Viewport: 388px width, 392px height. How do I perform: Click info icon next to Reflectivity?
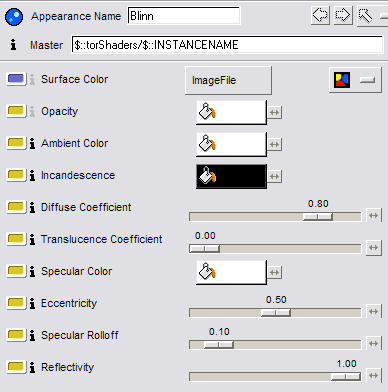32,367
